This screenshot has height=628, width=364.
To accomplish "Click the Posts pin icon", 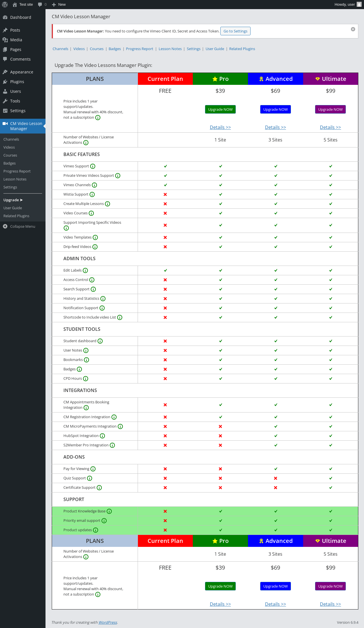I will [x=5, y=30].
